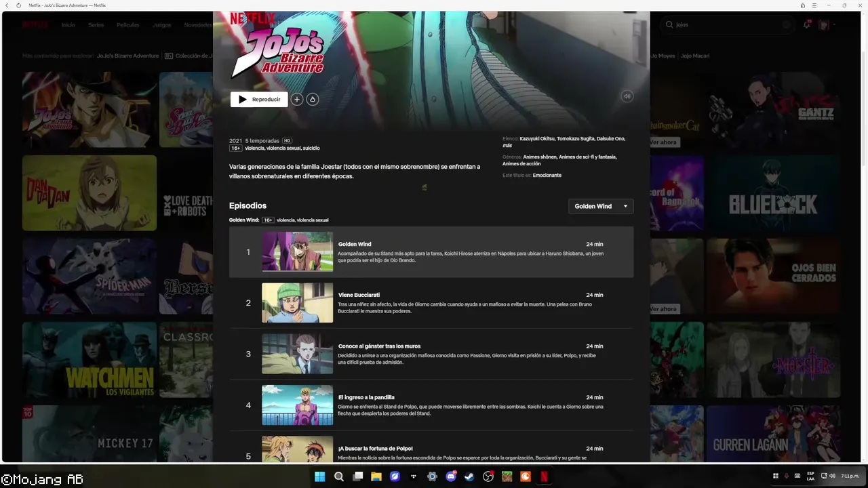Open the profile avatar menu
Viewport: 868px width, 488px height.
pyautogui.click(x=824, y=24)
